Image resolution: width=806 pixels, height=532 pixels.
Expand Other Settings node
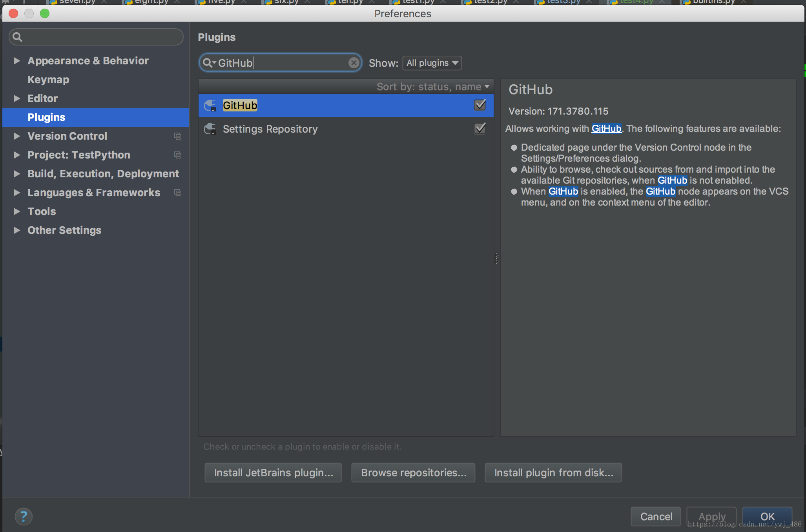(17, 230)
